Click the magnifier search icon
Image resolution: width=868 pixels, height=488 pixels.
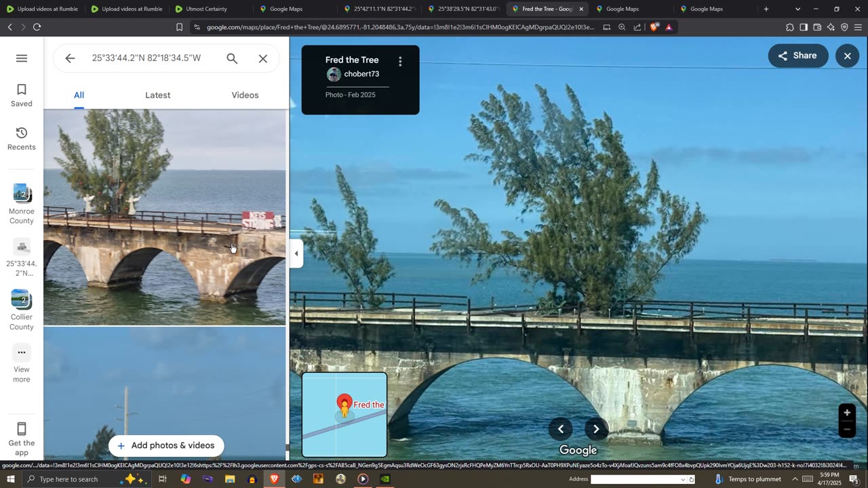tap(232, 58)
